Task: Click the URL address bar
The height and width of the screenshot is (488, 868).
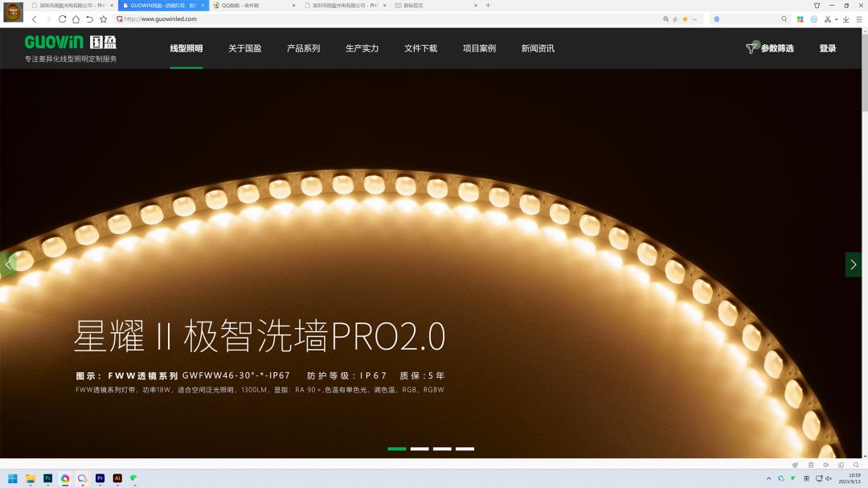Action: pyautogui.click(x=386, y=19)
